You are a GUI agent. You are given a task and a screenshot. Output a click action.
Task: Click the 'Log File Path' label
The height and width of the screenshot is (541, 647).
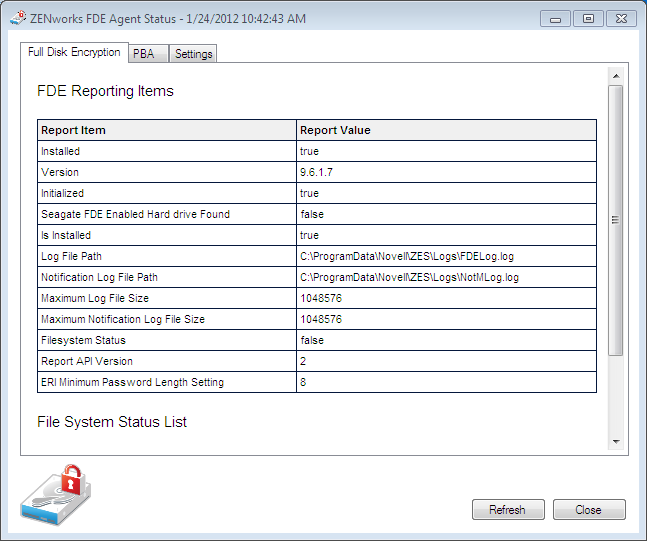(x=71, y=256)
